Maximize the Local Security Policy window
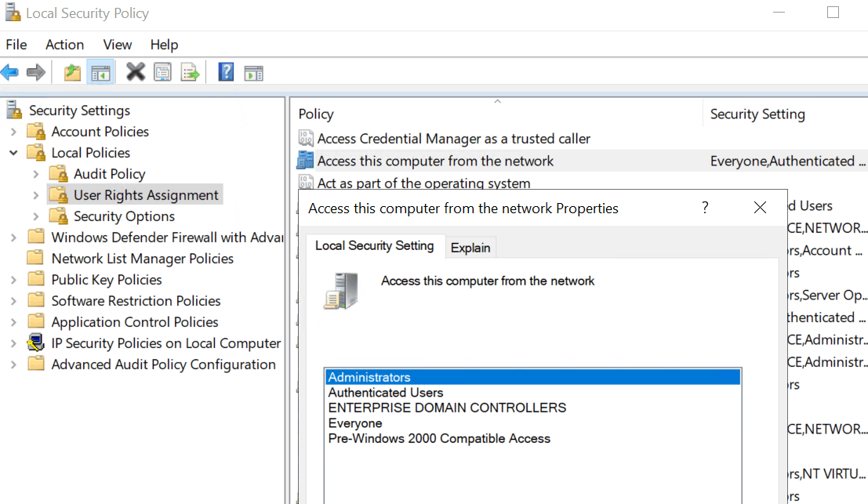 coord(833,13)
